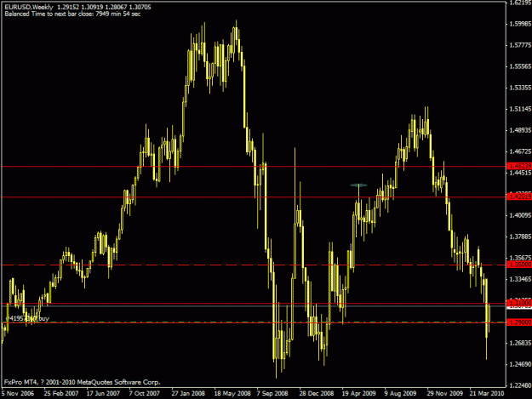The width and height of the screenshot is (532, 399).
Task: Click the 1.44515 price scale value
Action: coord(520,173)
